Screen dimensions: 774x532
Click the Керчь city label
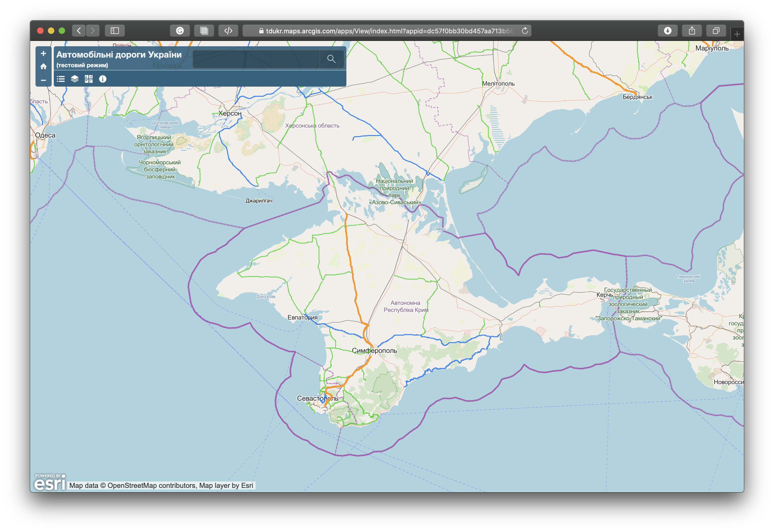coord(604,295)
